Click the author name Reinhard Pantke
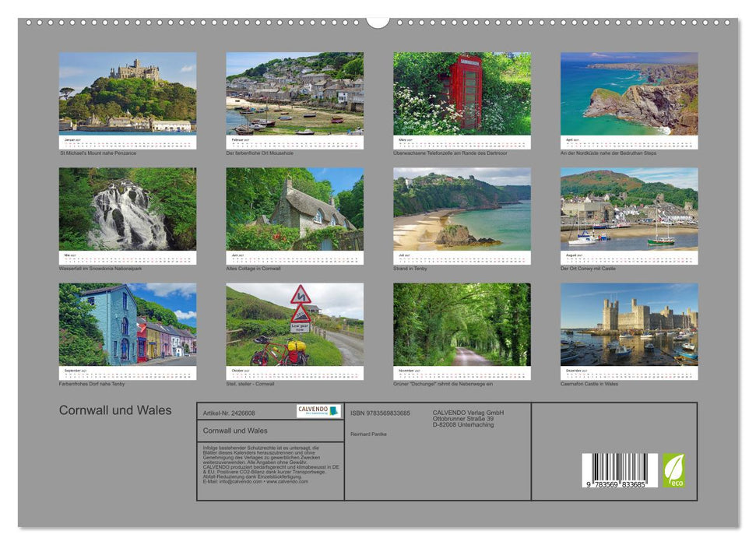 pos(368,434)
